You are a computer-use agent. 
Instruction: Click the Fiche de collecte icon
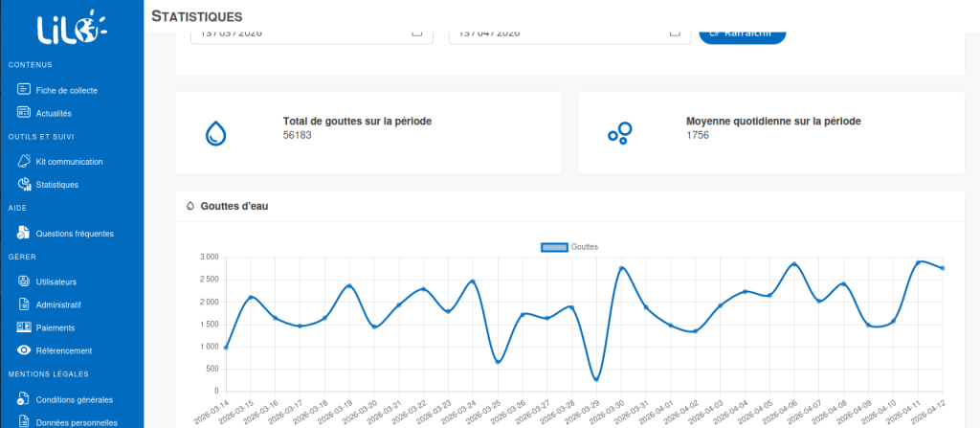pyautogui.click(x=25, y=90)
